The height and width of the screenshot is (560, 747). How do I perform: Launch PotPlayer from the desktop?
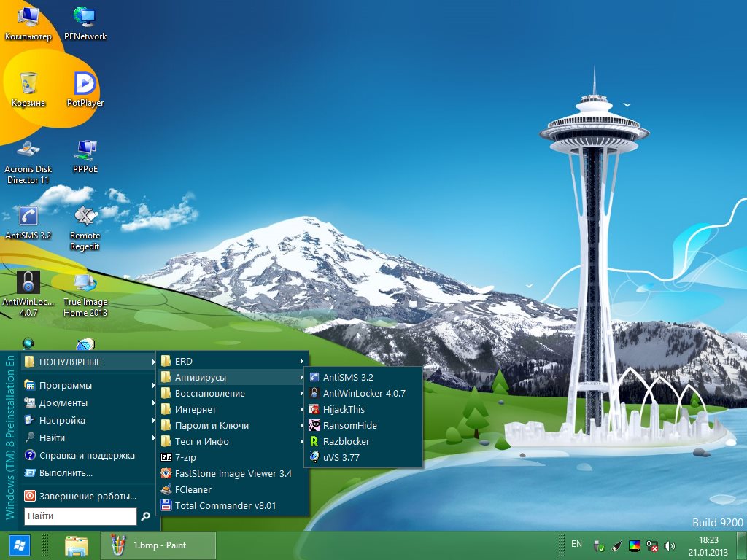click(x=85, y=90)
